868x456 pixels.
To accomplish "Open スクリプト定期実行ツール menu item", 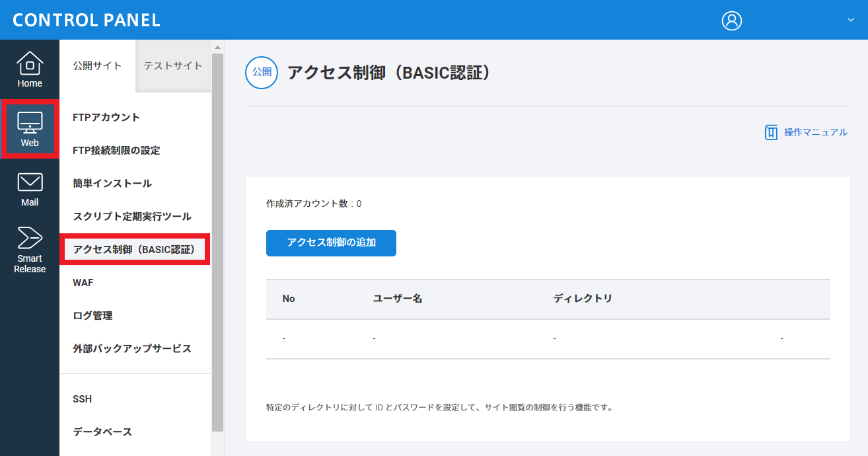I will (x=132, y=217).
